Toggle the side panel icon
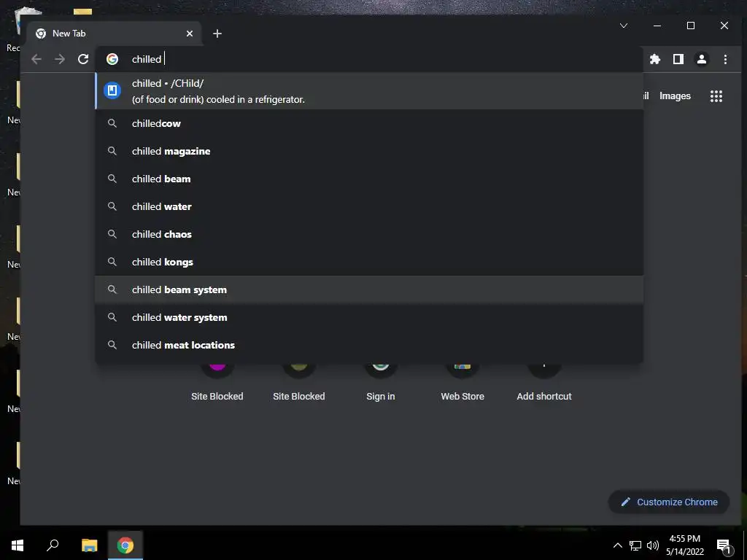The image size is (747, 560). [678, 59]
